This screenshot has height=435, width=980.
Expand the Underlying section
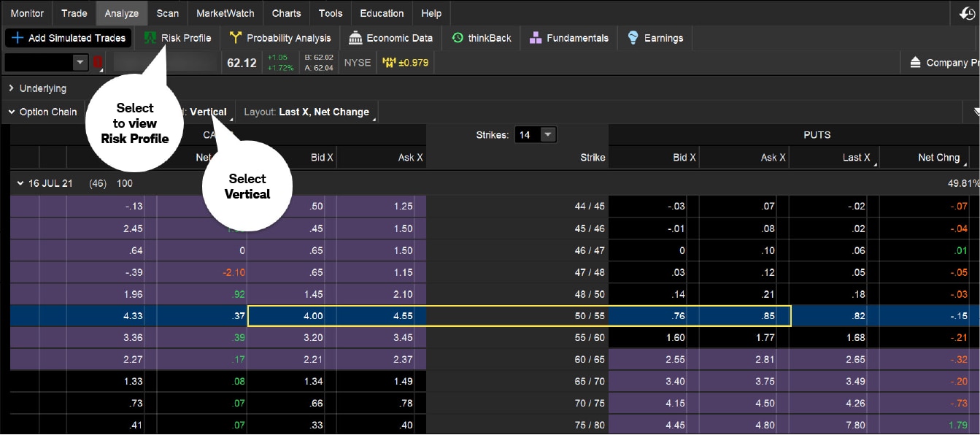pos(12,88)
